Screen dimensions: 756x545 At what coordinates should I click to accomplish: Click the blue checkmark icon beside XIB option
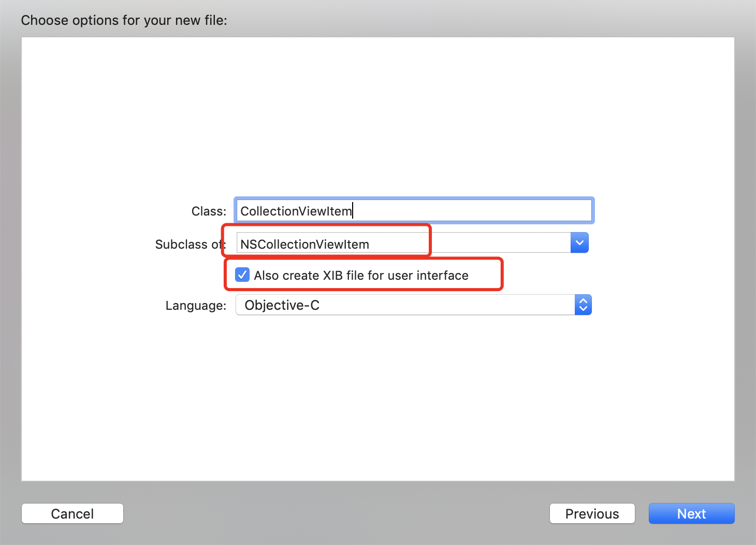pos(242,275)
